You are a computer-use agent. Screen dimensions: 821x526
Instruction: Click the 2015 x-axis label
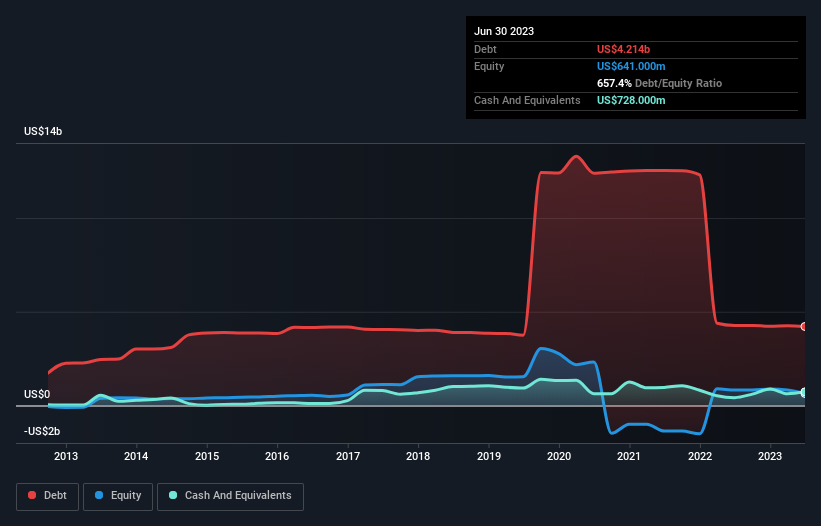point(207,456)
